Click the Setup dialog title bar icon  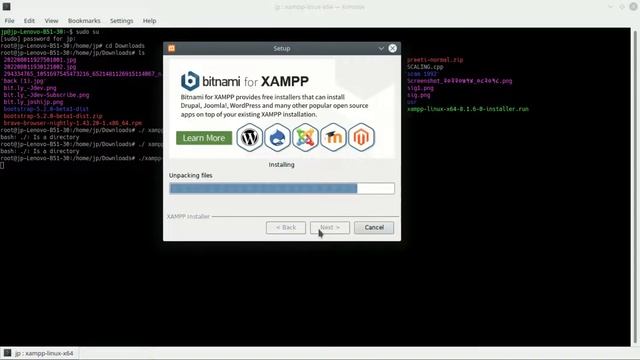pyautogui.click(x=171, y=48)
